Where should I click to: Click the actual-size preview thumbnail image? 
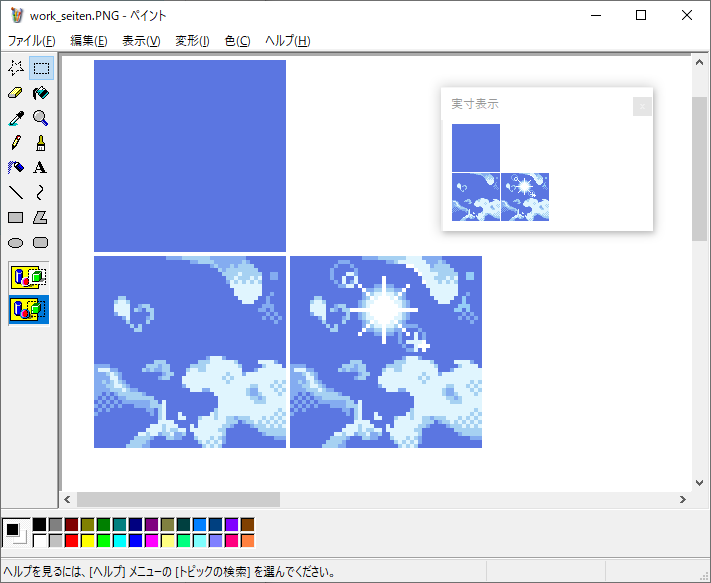click(500, 173)
